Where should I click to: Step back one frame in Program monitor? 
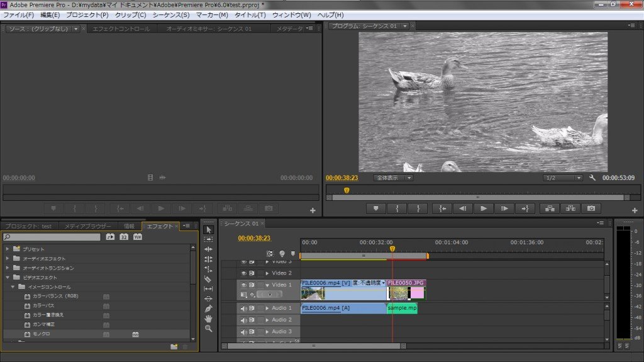(x=463, y=208)
